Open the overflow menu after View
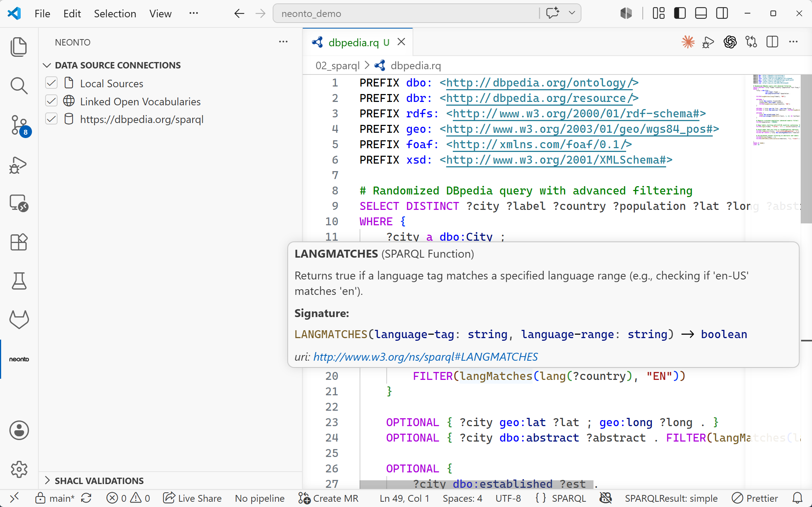Image resolution: width=812 pixels, height=507 pixels. (194, 14)
